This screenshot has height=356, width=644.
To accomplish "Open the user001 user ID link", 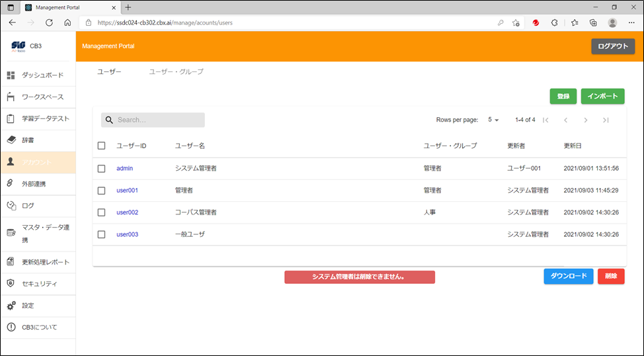I will coord(127,191).
